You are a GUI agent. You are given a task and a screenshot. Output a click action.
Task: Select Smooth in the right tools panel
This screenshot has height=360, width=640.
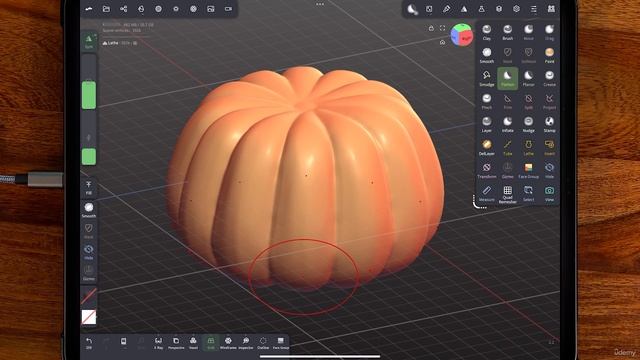pos(487,55)
